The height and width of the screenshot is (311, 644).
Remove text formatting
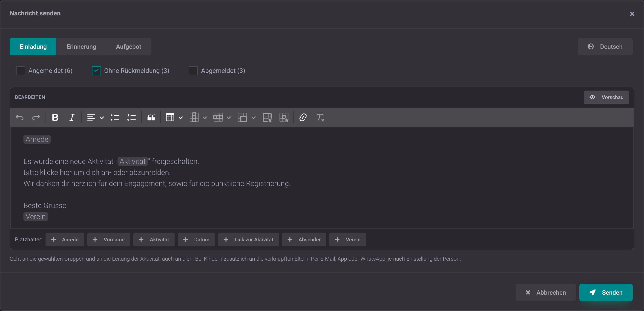pyautogui.click(x=320, y=117)
